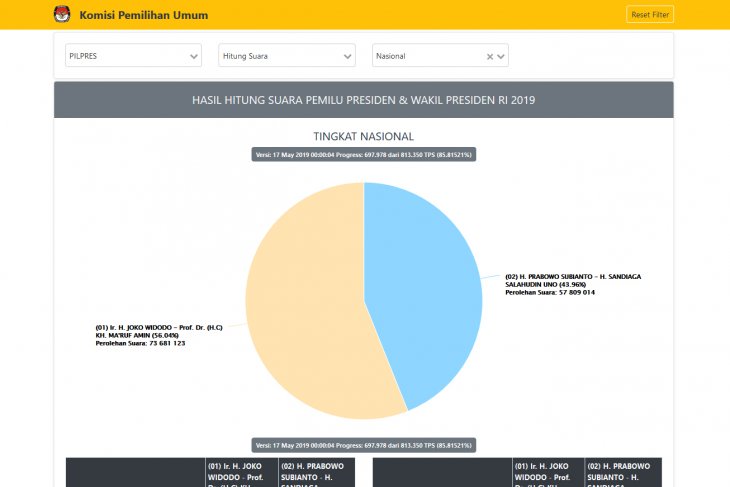This screenshot has height=487, width=730.
Task: Open the Hitung Suara dropdown
Action: [x=287, y=56]
